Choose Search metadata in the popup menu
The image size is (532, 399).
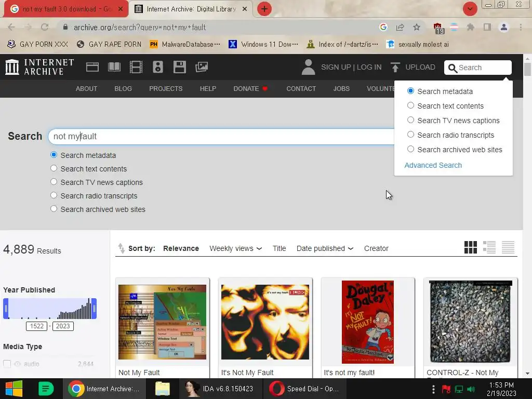pos(410,91)
